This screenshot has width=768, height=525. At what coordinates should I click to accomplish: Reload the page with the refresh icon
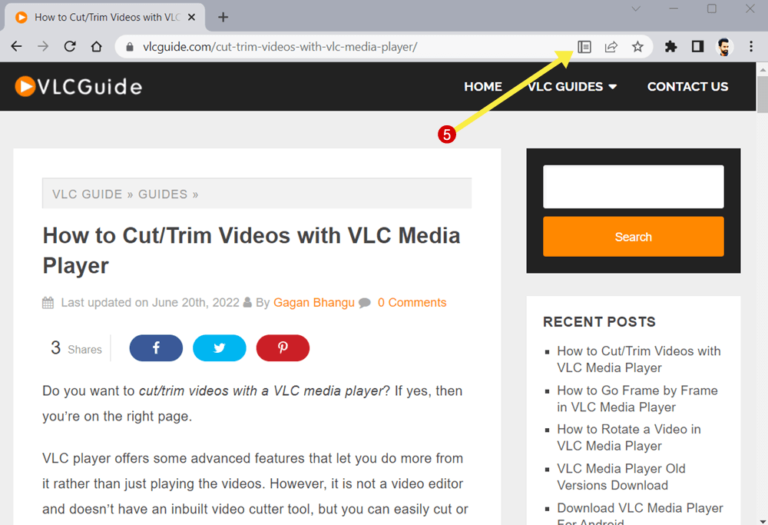click(70, 47)
